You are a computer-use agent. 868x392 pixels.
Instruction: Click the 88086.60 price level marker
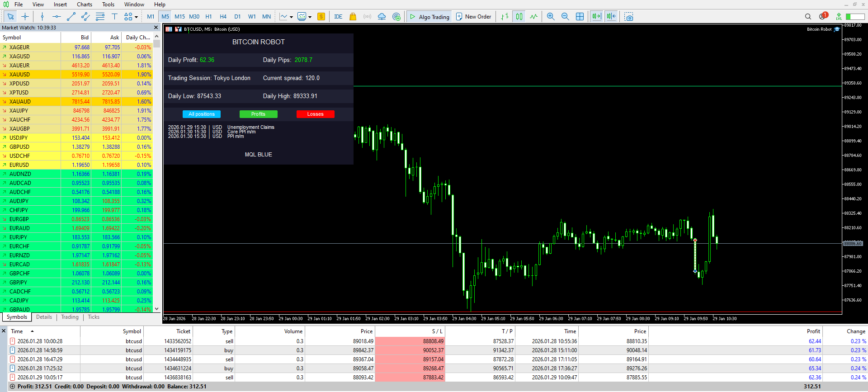point(853,244)
